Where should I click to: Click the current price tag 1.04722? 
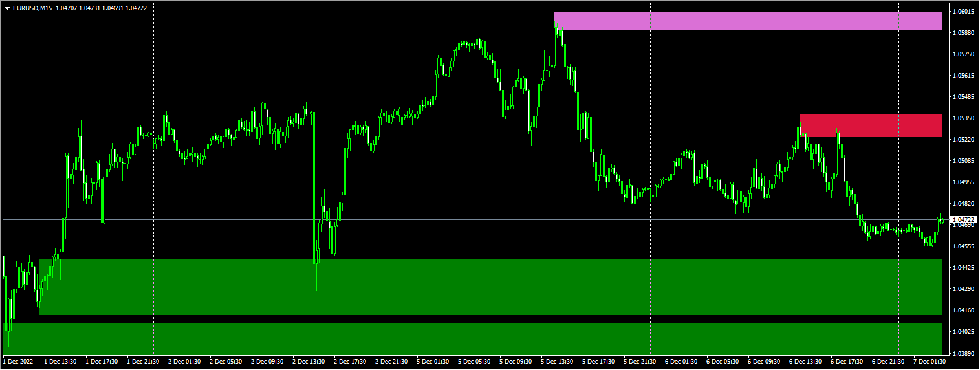pos(964,220)
